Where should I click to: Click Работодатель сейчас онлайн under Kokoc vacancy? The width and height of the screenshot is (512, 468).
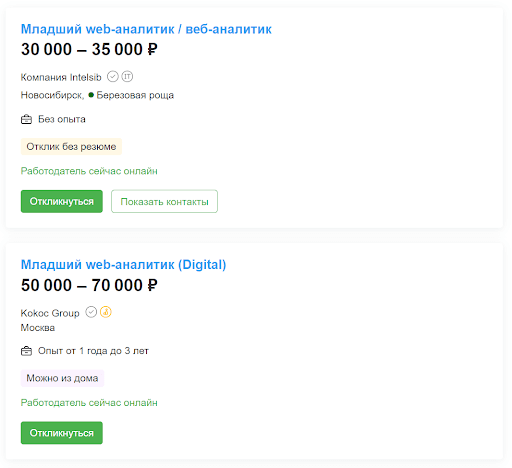click(x=89, y=403)
